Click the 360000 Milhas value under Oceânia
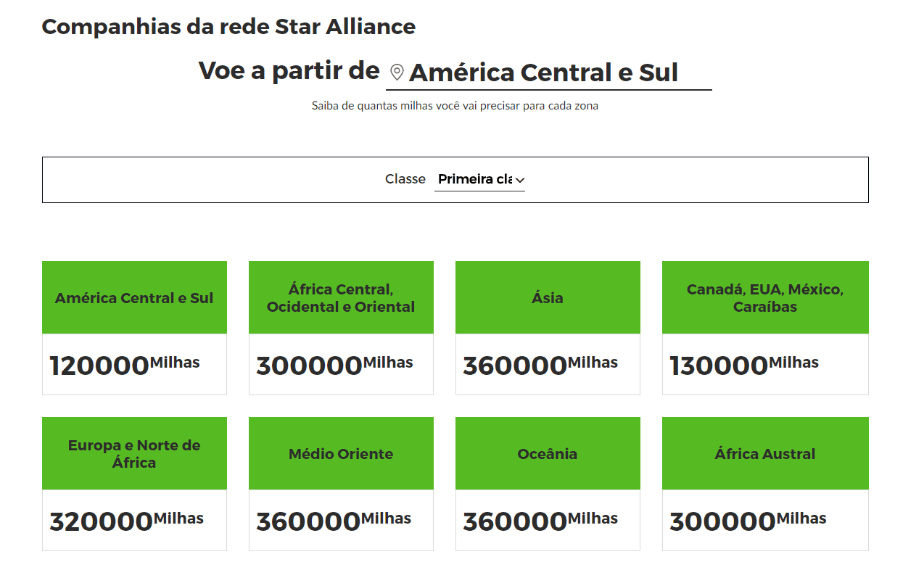 click(540, 521)
